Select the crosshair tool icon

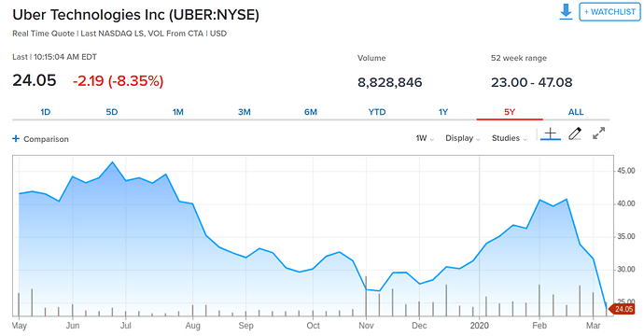pyautogui.click(x=551, y=133)
